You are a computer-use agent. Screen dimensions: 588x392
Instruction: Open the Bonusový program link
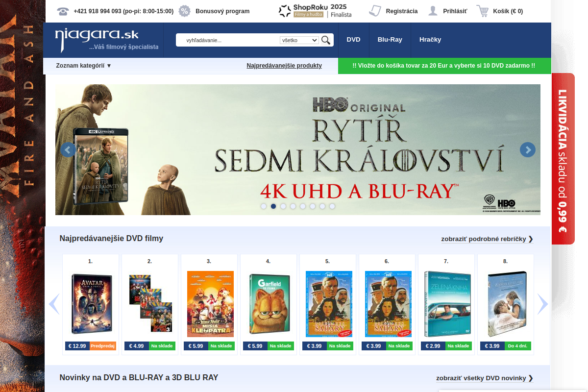pyautogui.click(x=222, y=11)
